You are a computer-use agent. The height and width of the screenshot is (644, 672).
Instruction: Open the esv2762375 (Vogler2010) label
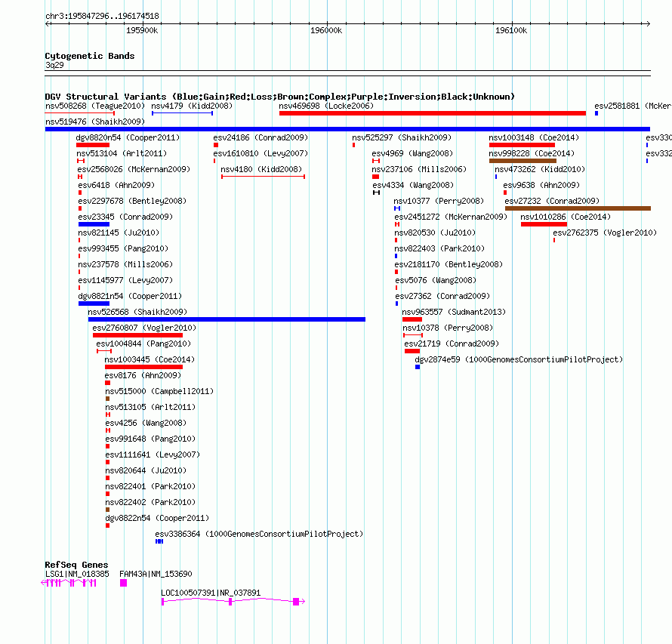(x=605, y=233)
